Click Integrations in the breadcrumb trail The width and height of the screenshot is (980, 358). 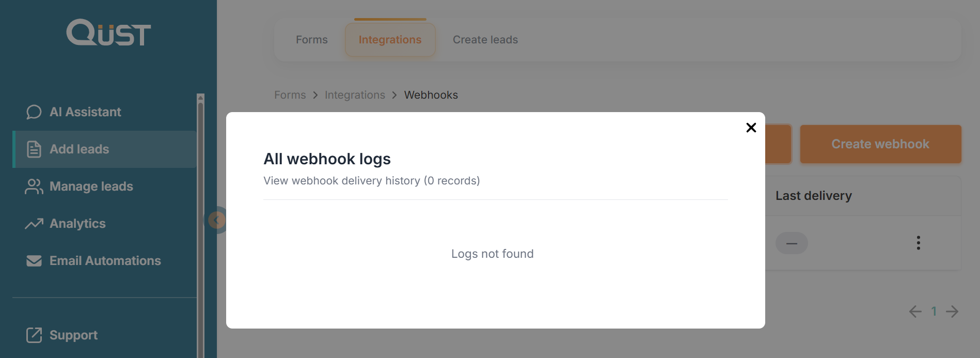(355, 95)
